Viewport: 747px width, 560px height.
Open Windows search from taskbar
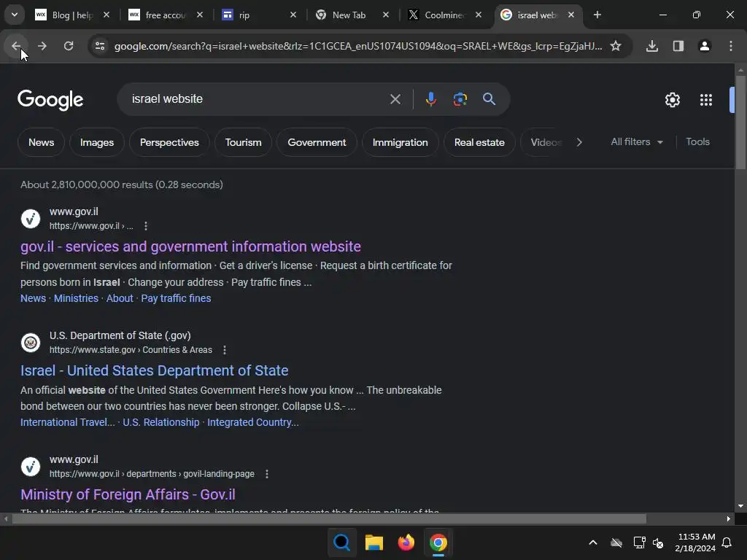(x=341, y=542)
